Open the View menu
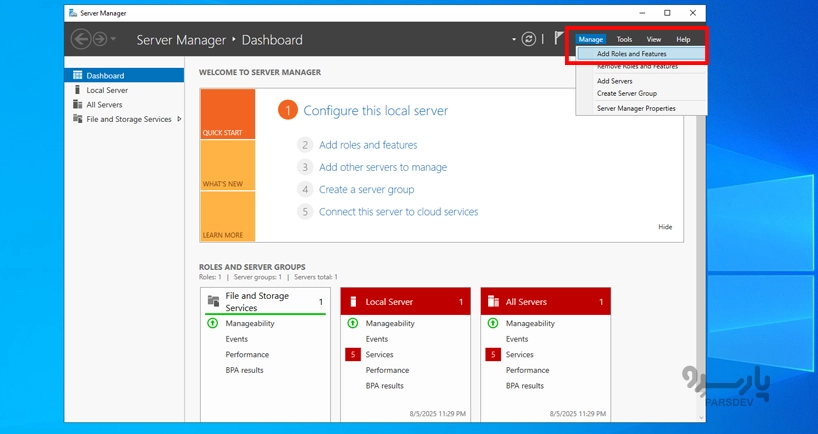The width and height of the screenshot is (818, 434). pos(654,39)
